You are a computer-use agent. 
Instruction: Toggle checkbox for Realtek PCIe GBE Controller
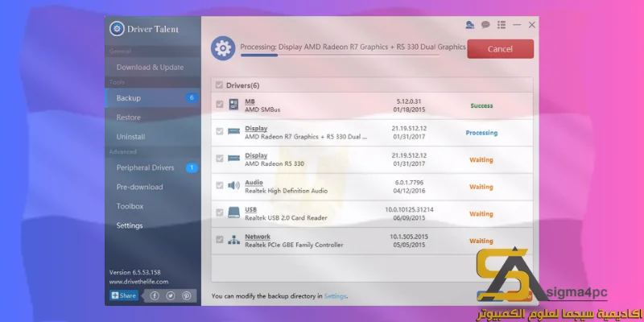220,239
